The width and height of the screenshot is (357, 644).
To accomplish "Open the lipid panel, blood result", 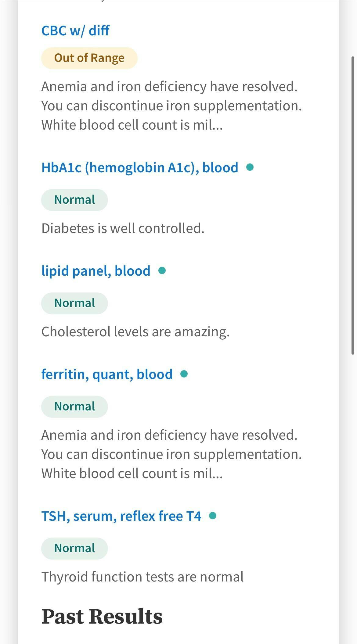I will click(x=96, y=271).
